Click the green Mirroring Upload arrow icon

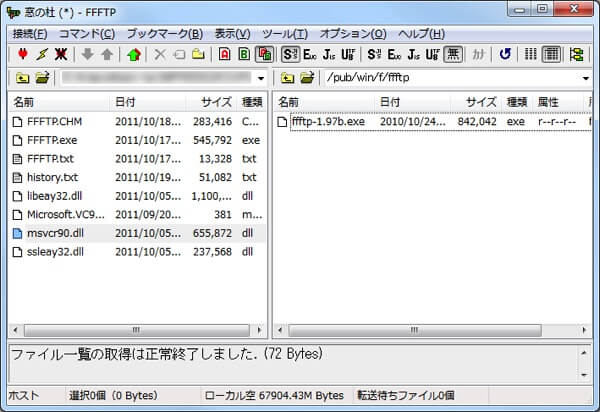click(x=134, y=54)
